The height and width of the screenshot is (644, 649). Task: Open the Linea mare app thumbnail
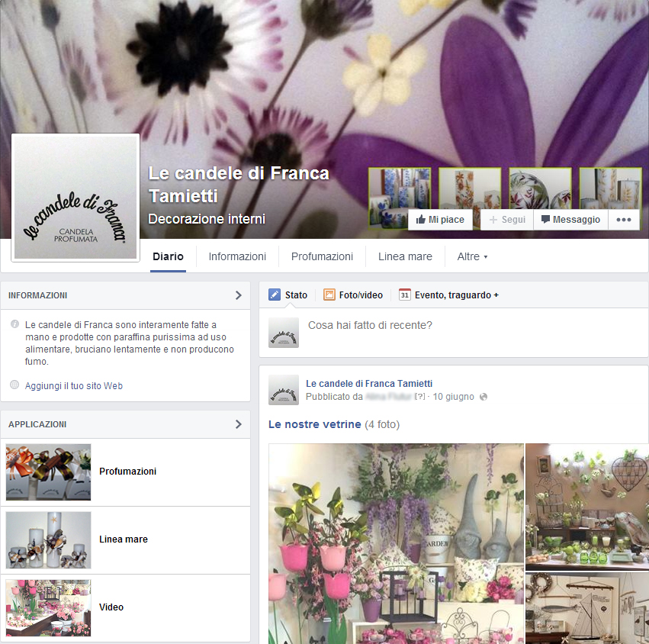[48, 540]
